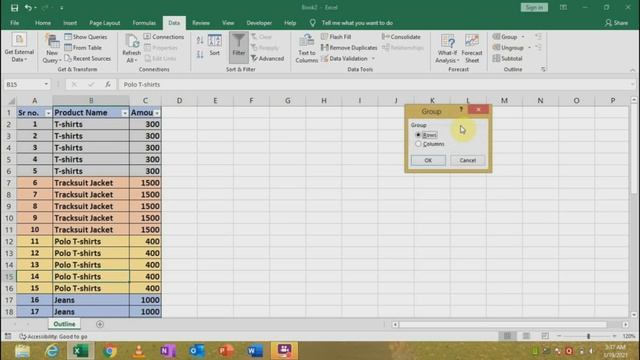This screenshot has width=640, height=360.
Task: Add a new sheet with plus icon
Action: pyautogui.click(x=100, y=324)
